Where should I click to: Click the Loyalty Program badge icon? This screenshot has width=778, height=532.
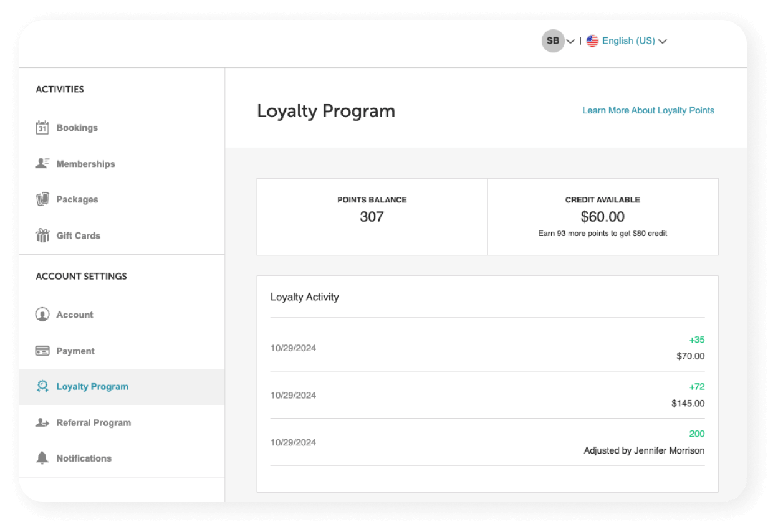coord(42,386)
